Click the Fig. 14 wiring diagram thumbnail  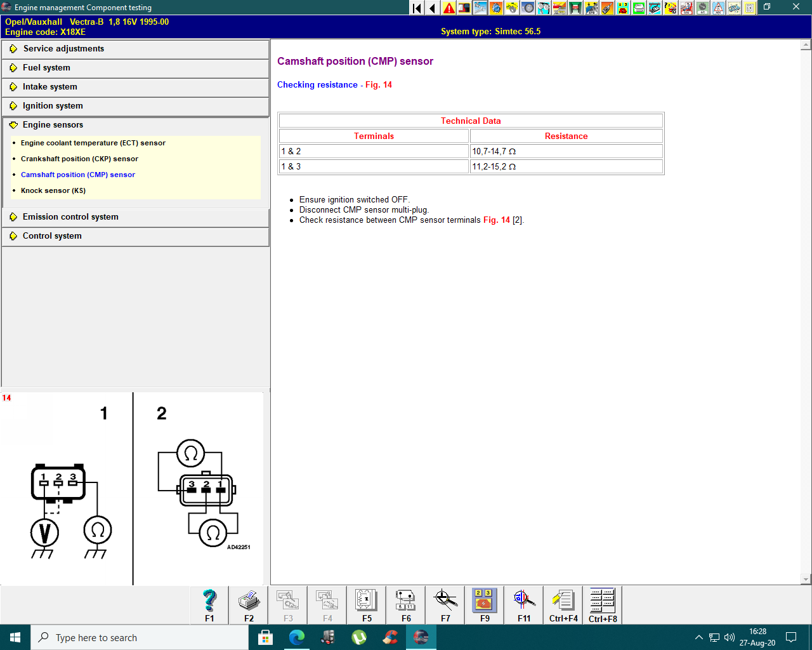point(132,488)
